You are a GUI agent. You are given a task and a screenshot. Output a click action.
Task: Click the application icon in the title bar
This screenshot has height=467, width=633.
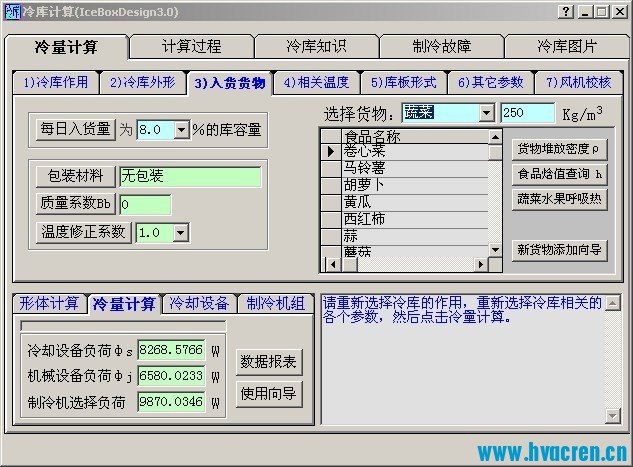point(11,12)
